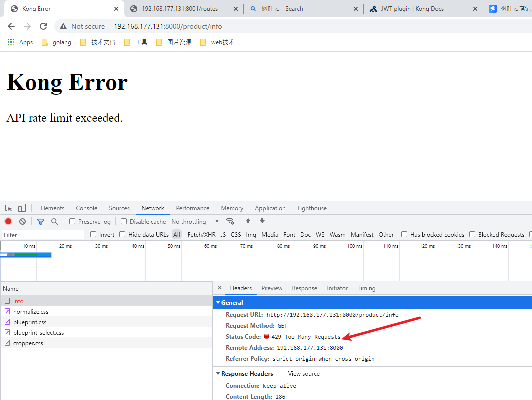Show the request Initiator tab

337,288
